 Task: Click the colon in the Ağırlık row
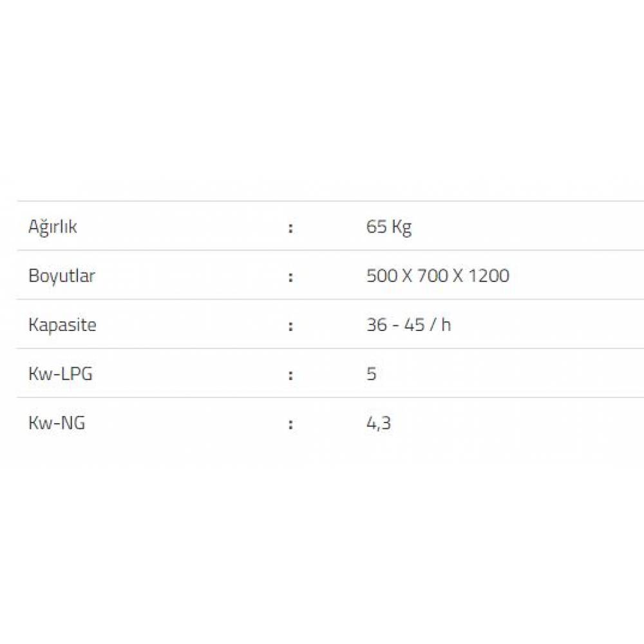(290, 227)
